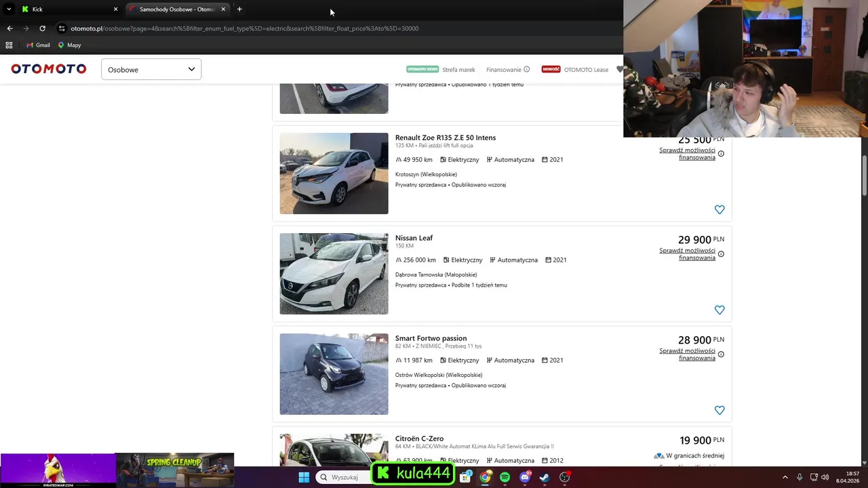
Task: Show Finansowanie info icon
Action: [527, 69]
